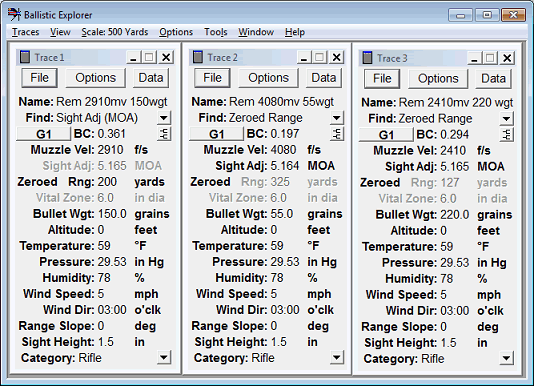Minimize the Trace 2 window

[304, 57]
